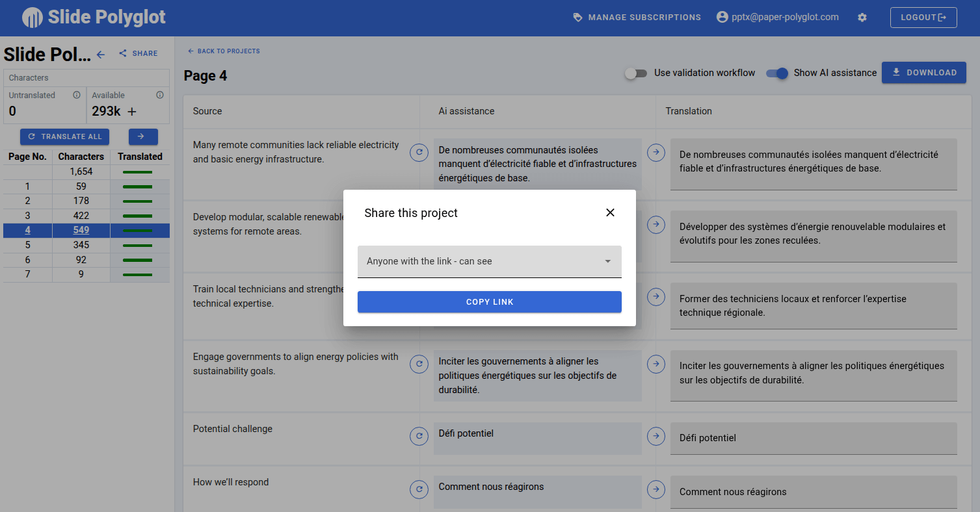Viewport: 980px width, 512px height.
Task: Click plus icon to add available characters
Action: tap(132, 112)
